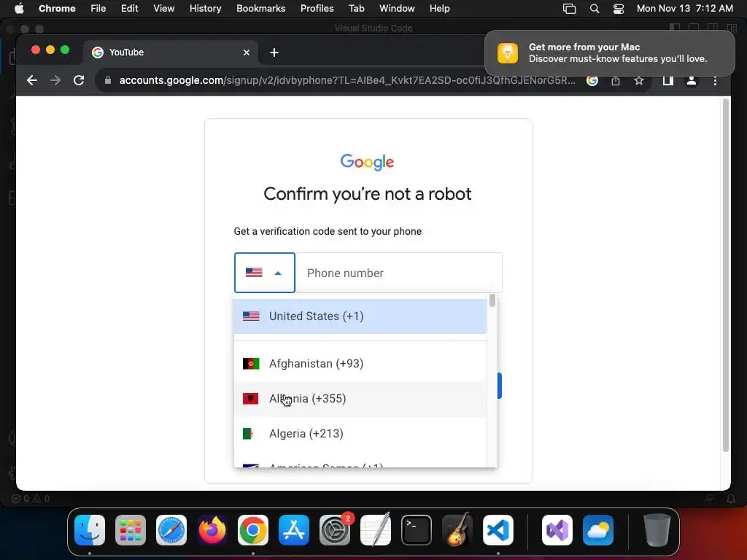Select United States (+1) option

360,316
